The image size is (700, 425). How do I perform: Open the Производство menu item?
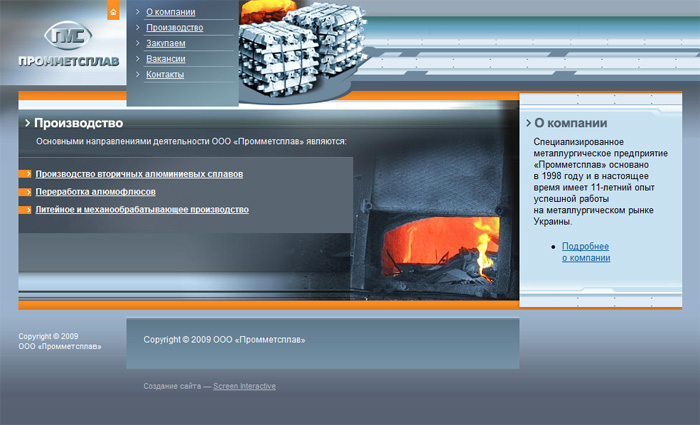coord(175,28)
